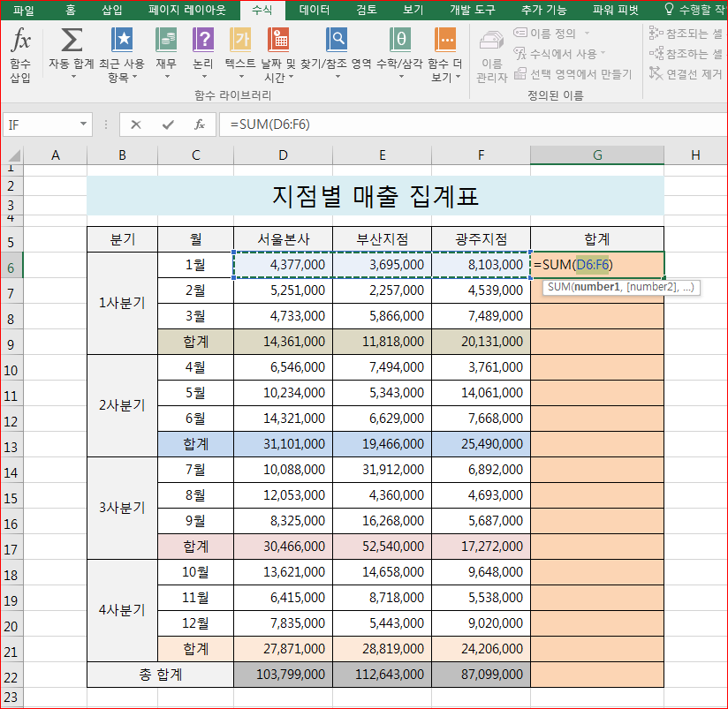The height and width of the screenshot is (709, 728).
Task: Click the 부산지점 header cell
Action: click(x=382, y=239)
